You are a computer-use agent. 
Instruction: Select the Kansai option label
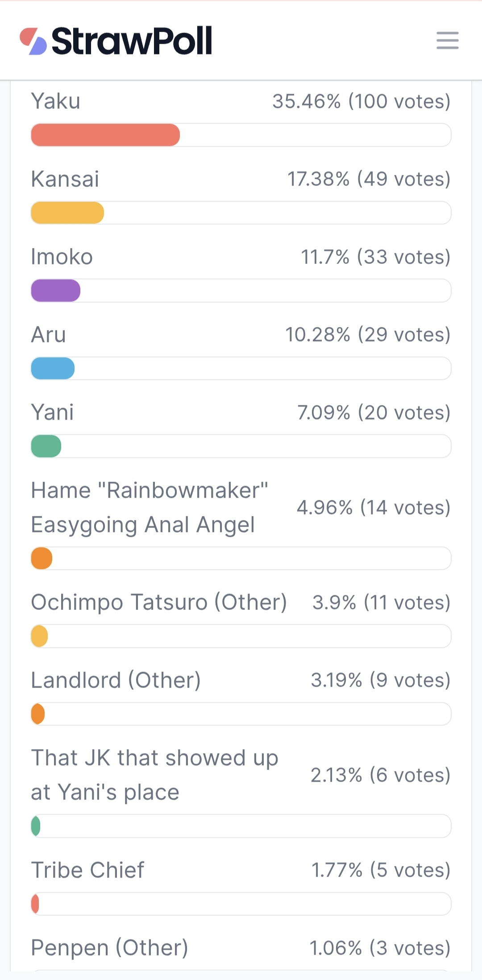click(x=65, y=179)
